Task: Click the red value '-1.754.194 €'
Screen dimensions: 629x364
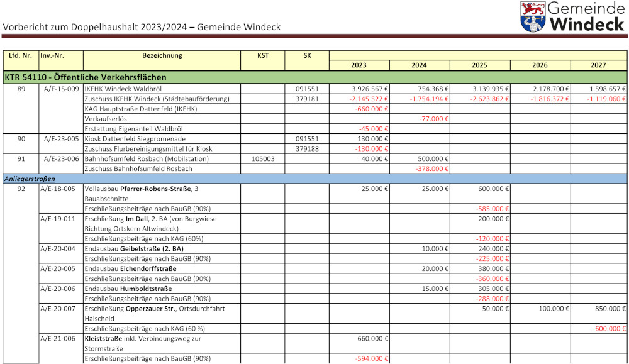Action: click(x=429, y=99)
